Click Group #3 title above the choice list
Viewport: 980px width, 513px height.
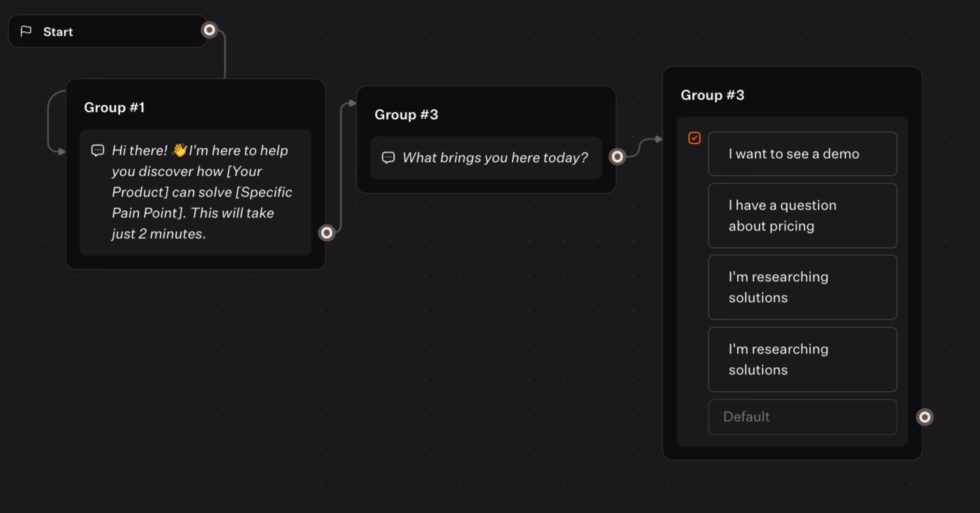(x=712, y=95)
